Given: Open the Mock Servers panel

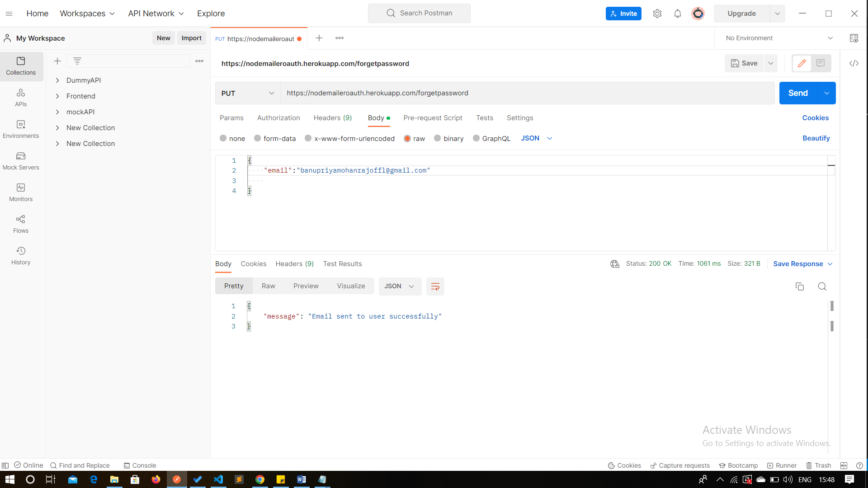Looking at the screenshot, I should [x=21, y=161].
